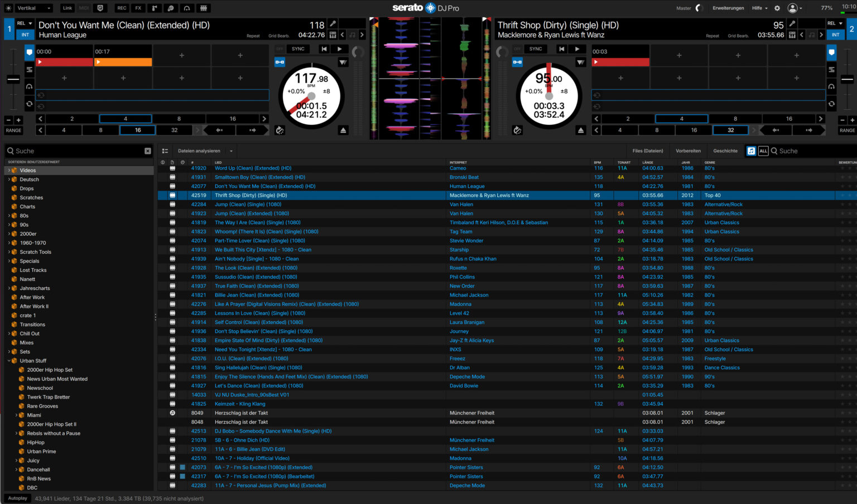Open the video panel film-strip icon
The width and height of the screenshot is (857, 504).
tap(204, 8)
